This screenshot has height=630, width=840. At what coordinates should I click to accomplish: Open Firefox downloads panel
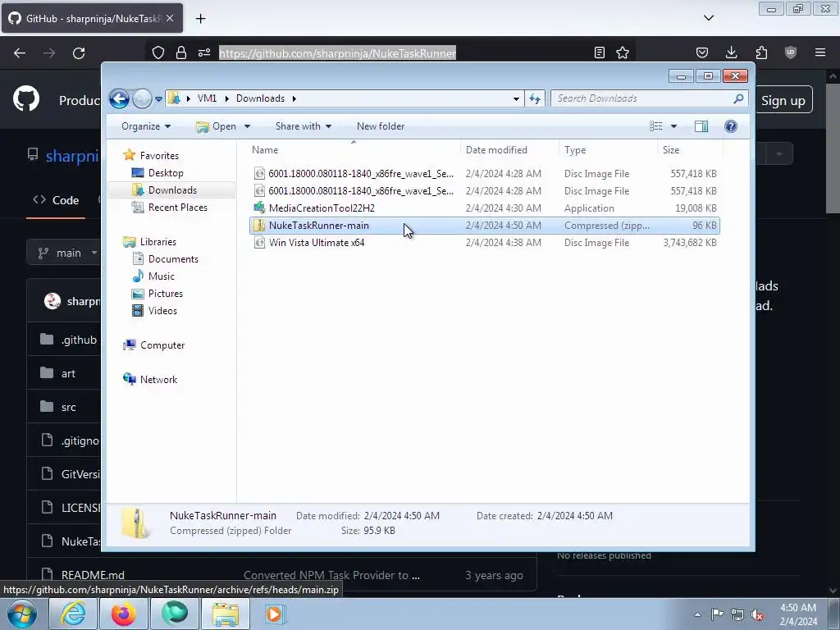click(x=731, y=52)
